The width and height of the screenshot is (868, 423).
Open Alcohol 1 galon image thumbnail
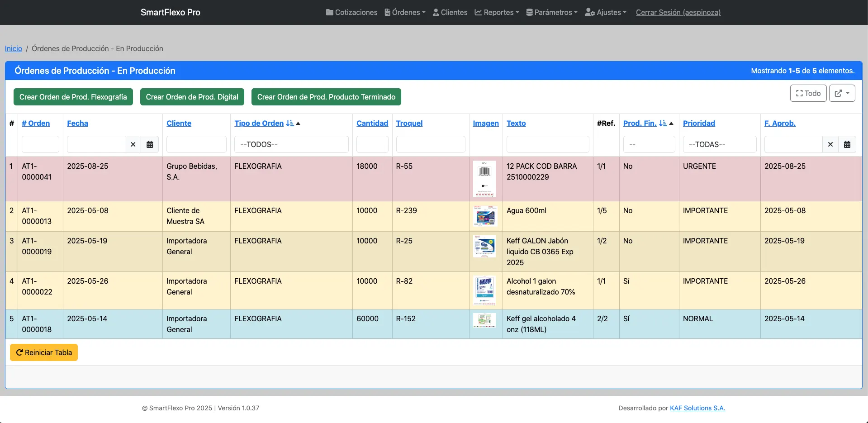[x=484, y=290]
